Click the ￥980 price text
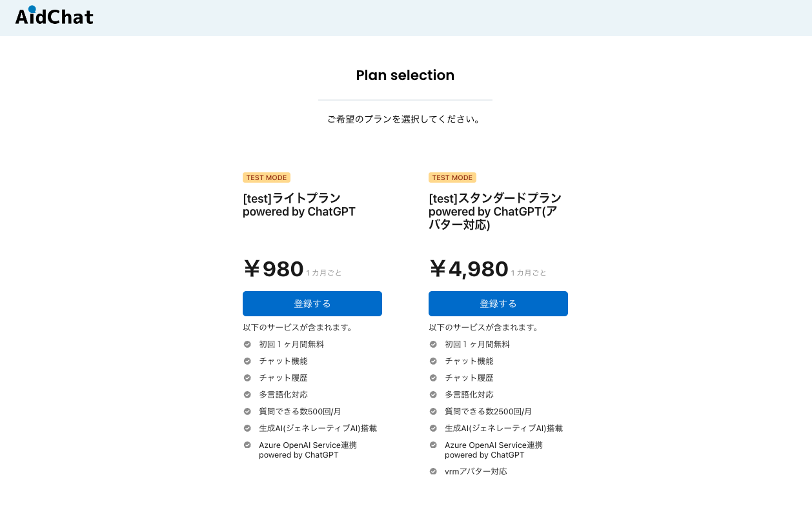Screen dimensions: 812x517 pyautogui.click(x=273, y=269)
